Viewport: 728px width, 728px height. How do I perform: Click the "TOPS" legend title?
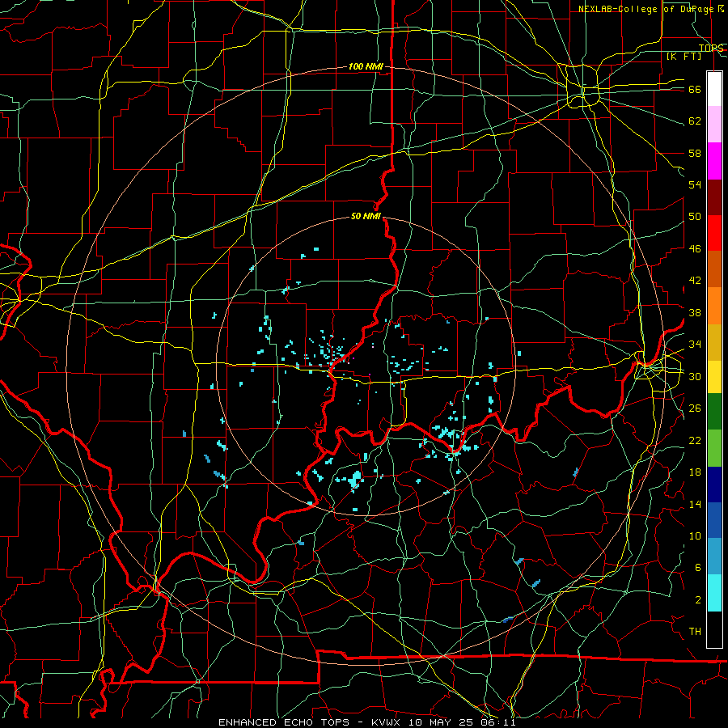point(711,49)
